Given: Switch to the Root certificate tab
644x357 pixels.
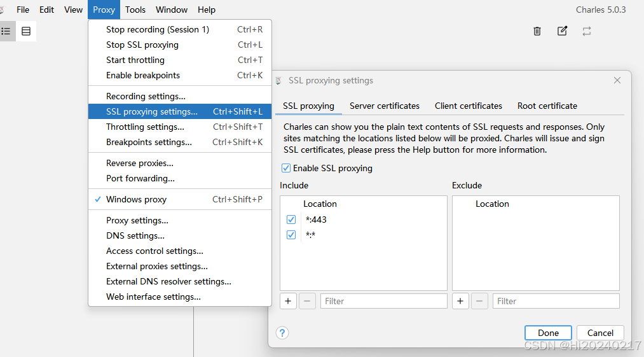Looking at the screenshot, I should click(547, 106).
